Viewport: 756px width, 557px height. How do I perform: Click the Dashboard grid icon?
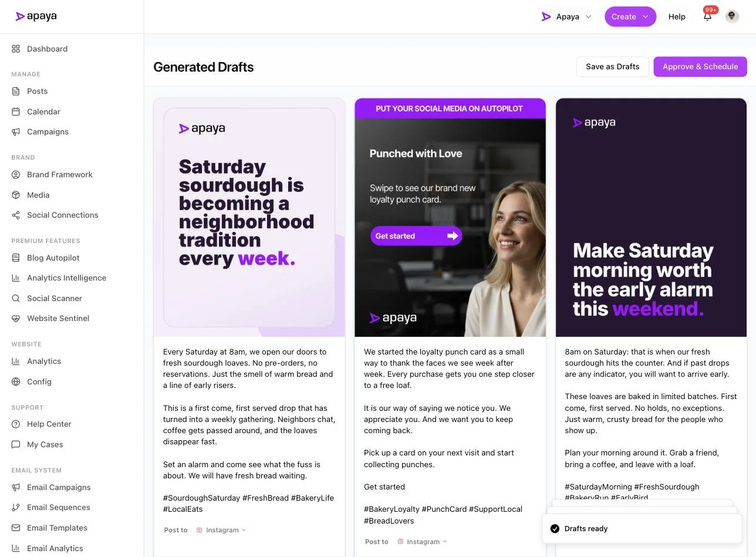[16, 49]
